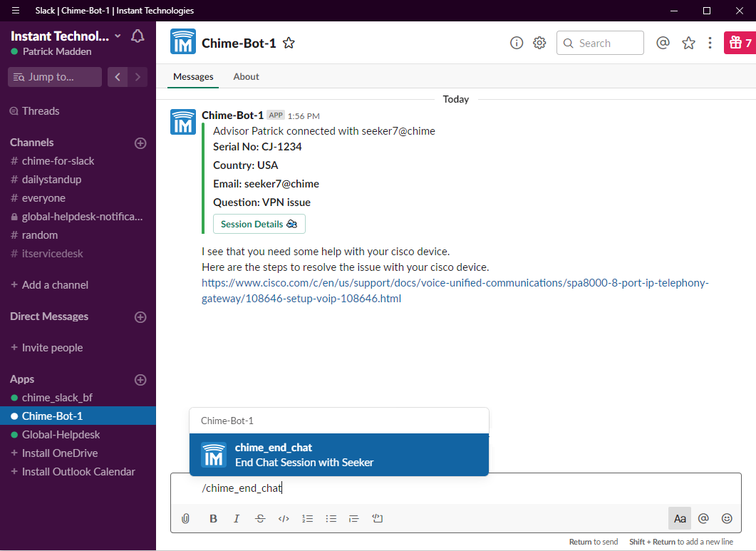Screen dimensions: 756x551
Task: Open the global-helpdesk-notifica... private channel
Action: (x=78, y=217)
